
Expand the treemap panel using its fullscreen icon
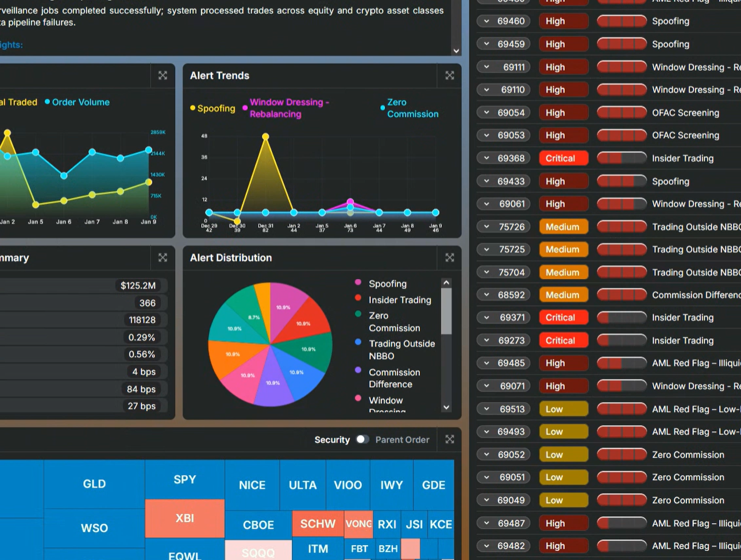[449, 439]
